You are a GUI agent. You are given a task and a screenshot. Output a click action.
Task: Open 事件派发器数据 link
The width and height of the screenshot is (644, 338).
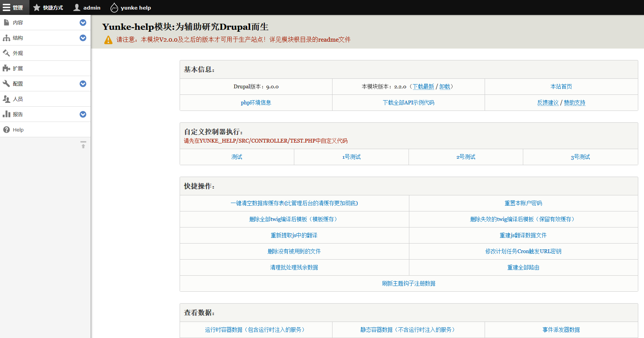click(561, 330)
